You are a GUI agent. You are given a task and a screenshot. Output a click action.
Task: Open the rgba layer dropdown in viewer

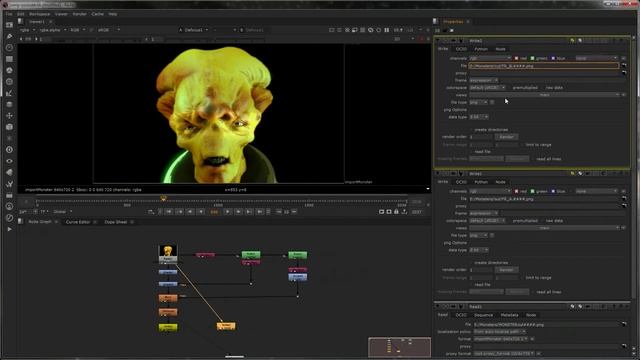click(27, 30)
